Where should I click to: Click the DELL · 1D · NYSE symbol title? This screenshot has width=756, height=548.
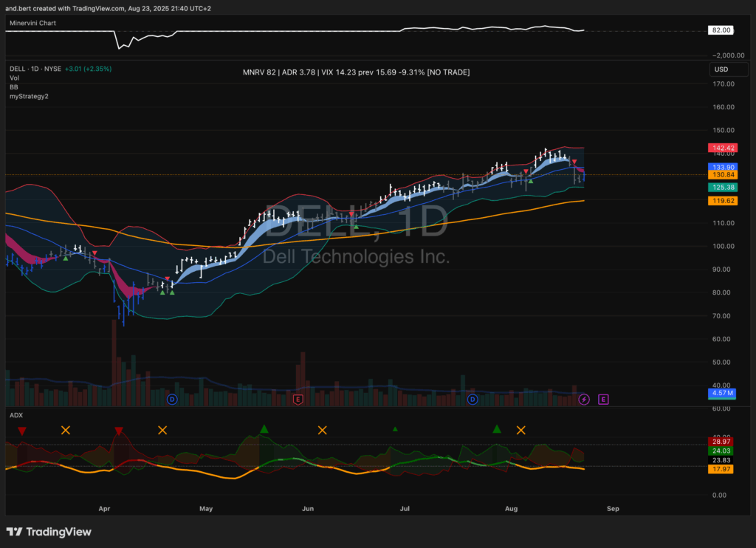(x=35, y=69)
